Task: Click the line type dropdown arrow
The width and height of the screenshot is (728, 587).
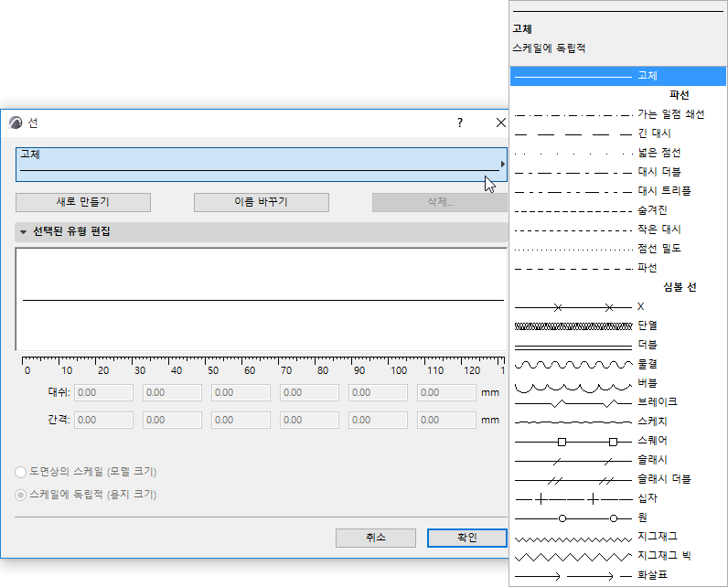Action: [x=502, y=165]
